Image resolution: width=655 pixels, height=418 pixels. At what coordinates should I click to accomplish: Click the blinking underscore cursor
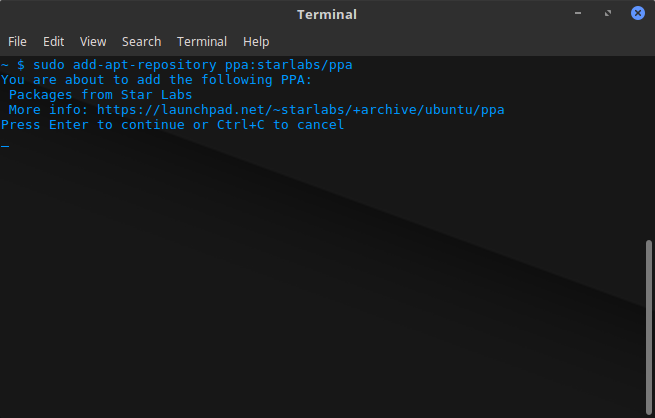point(5,146)
